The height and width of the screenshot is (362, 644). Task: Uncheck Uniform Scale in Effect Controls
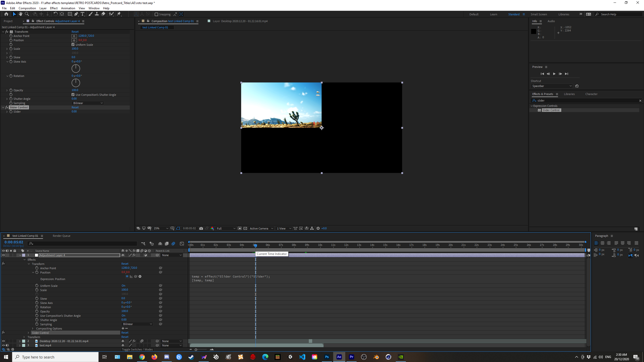point(73,44)
